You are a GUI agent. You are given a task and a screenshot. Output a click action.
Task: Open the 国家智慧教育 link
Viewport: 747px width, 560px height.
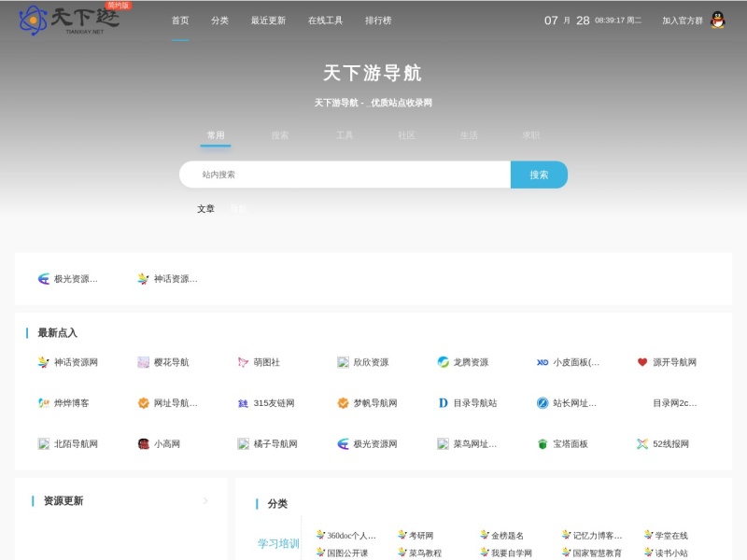[x=597, y=553]
